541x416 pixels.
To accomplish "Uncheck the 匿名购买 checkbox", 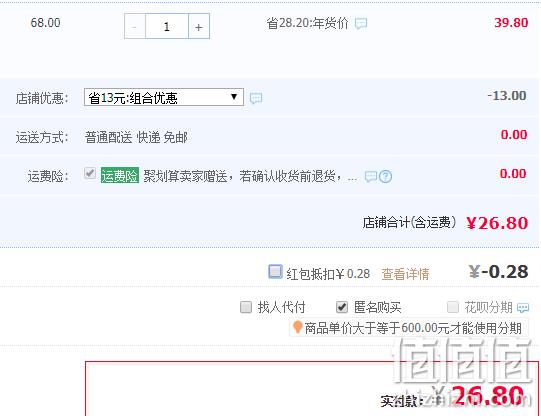I will click(342, 307).
